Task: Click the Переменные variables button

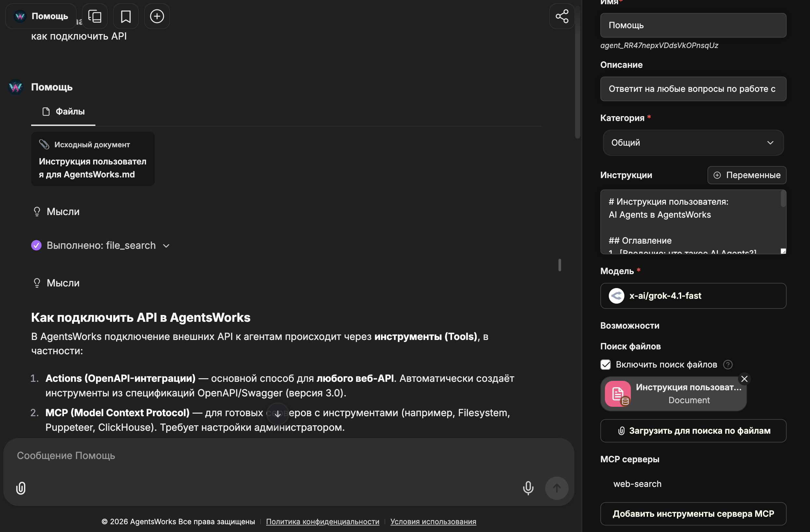Action: click(746, 175)
